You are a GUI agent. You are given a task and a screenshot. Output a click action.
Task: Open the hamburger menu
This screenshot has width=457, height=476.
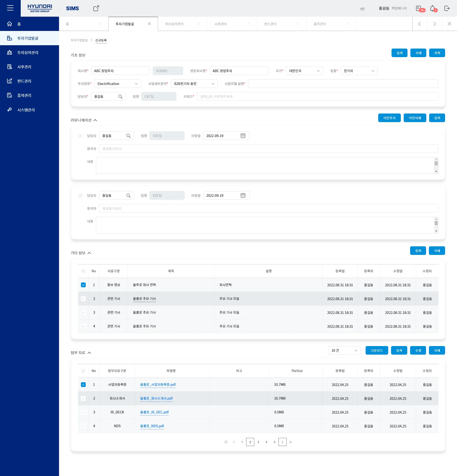pos(10,8)
